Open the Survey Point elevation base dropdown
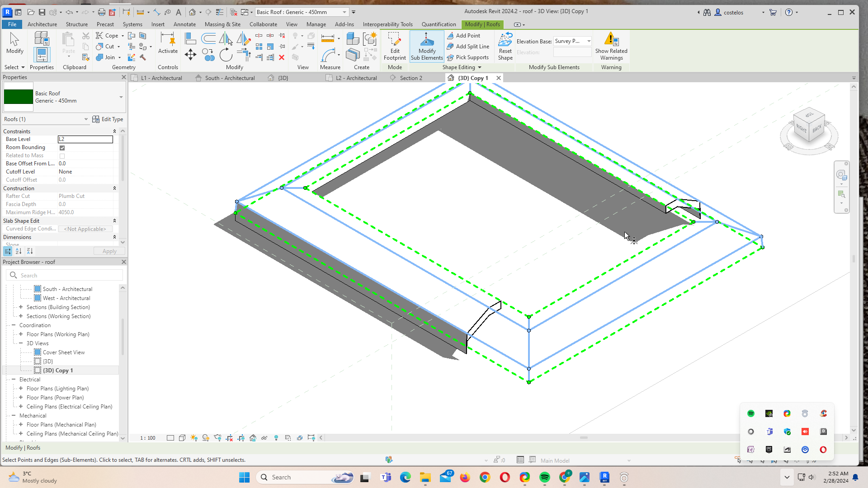This screenshot has width=868, height=488. (x=589, y=41)
